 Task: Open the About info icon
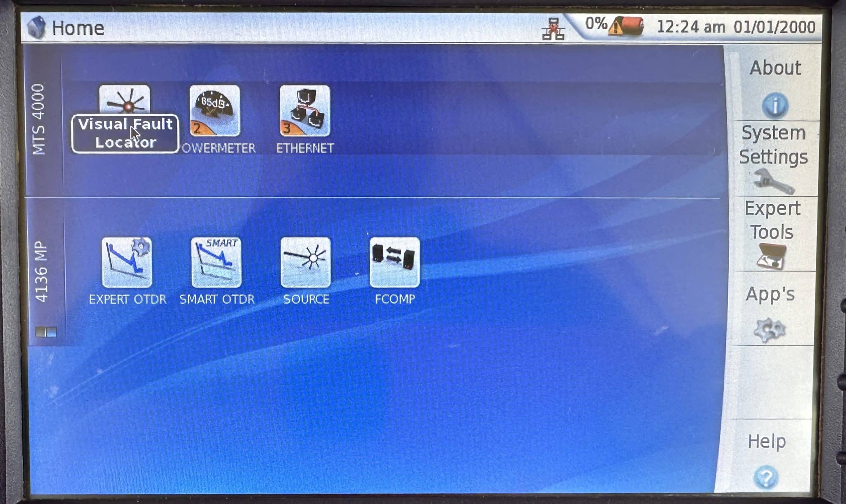tap(775, 105)
